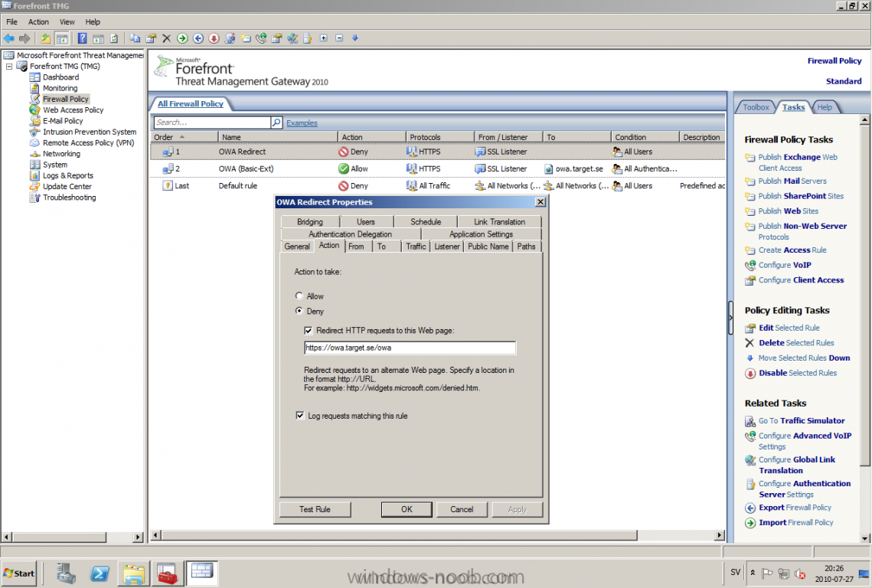Image resolution: width=872 pixels, height=588 pixels.
Task: Click the Up One Level folder icon
Action: coord(46,38)
